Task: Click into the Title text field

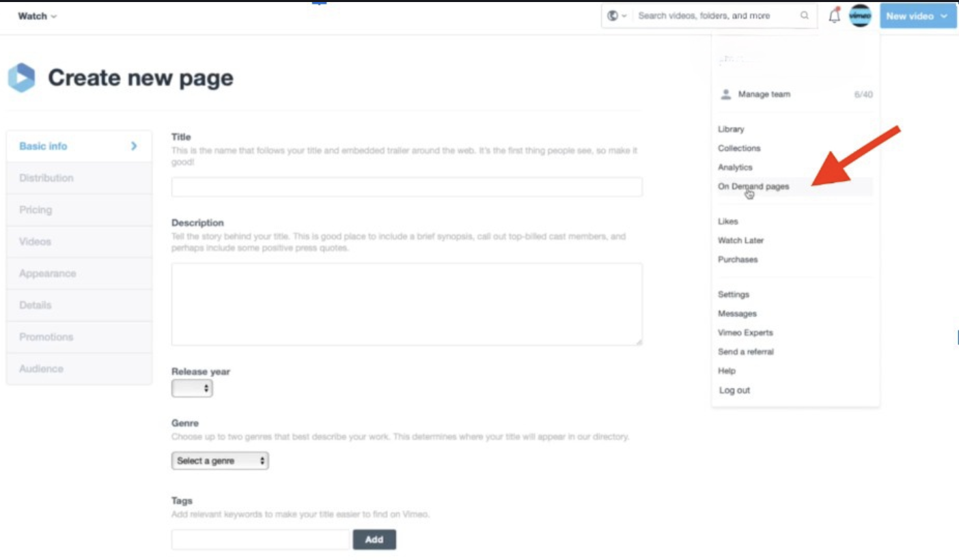Action: (406, 187)
